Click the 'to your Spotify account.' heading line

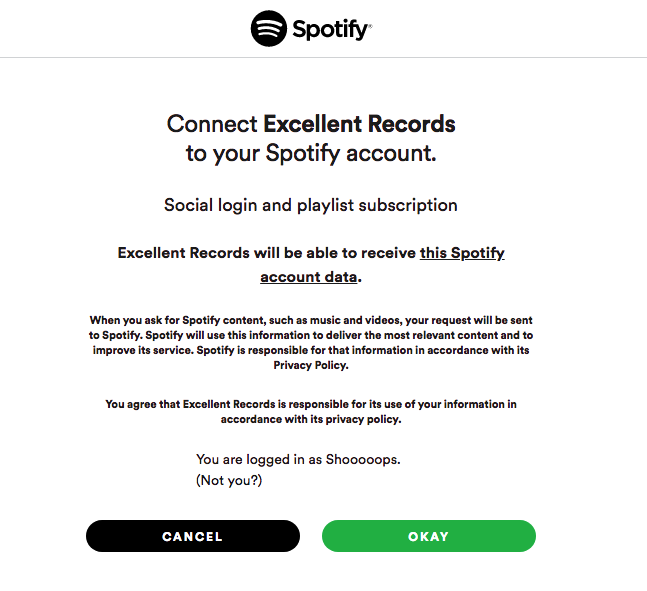(x=311, y=154)
